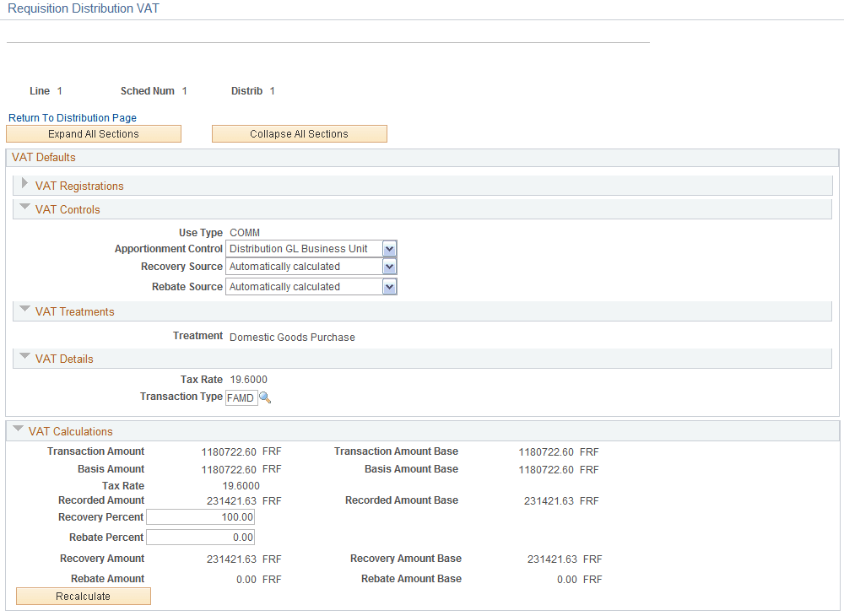Click the Sched Num label

[x=148, y=91]
